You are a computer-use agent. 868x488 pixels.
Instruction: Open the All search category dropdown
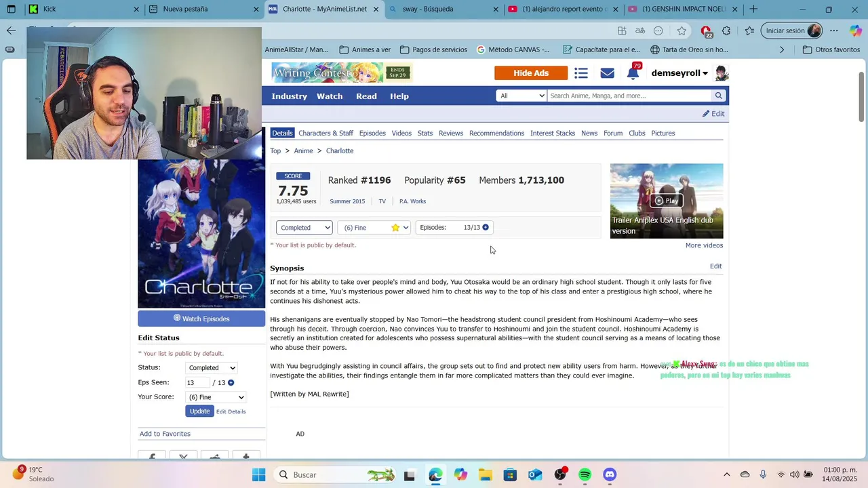pos(521,96)
